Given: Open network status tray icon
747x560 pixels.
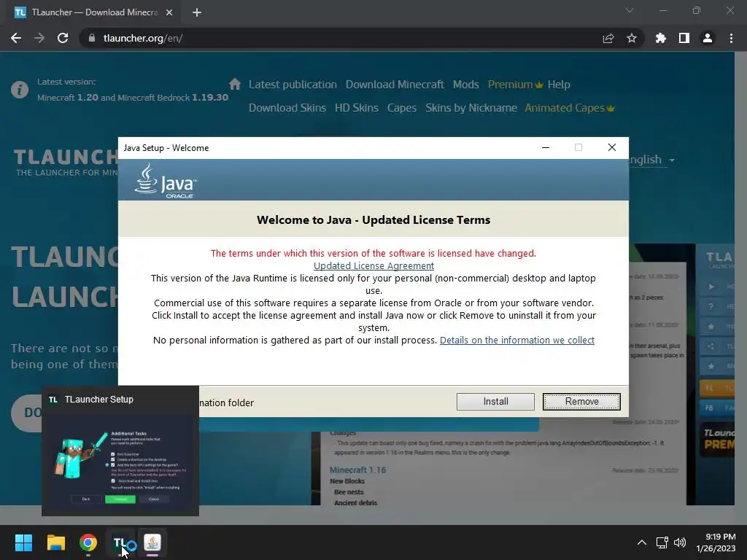Looking at the screenshot, I should pos(662,542).
